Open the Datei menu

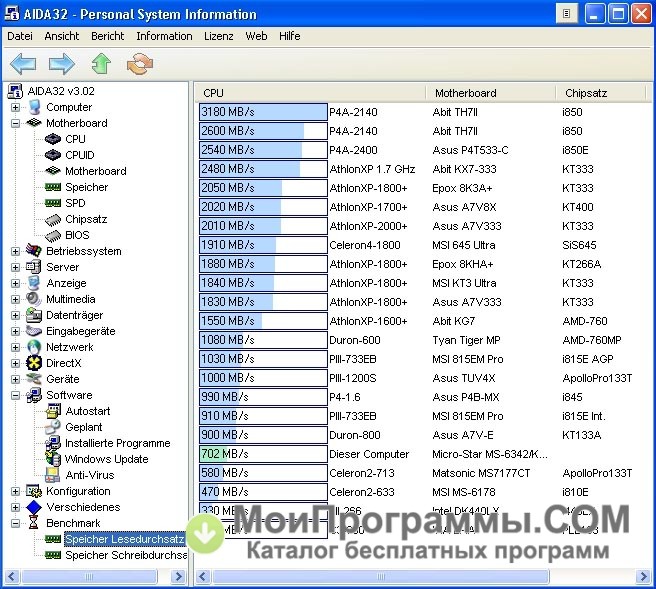pyautogui.click(x=20, y=36)
